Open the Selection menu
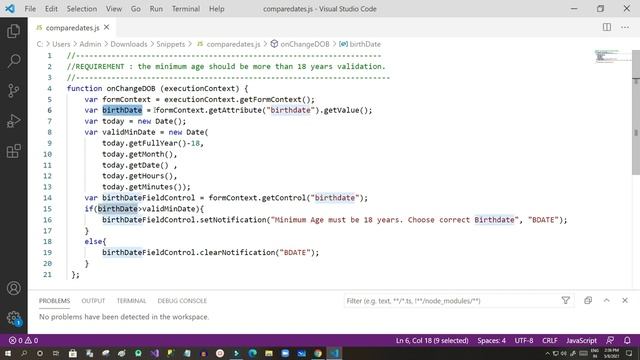The width and height of the screenshot is (640, 360). coord(82,9)
